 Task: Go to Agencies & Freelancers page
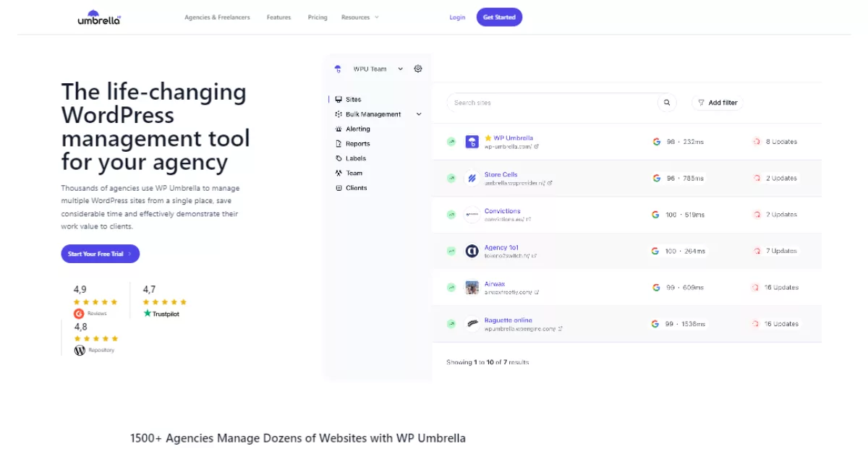(217, 17)
